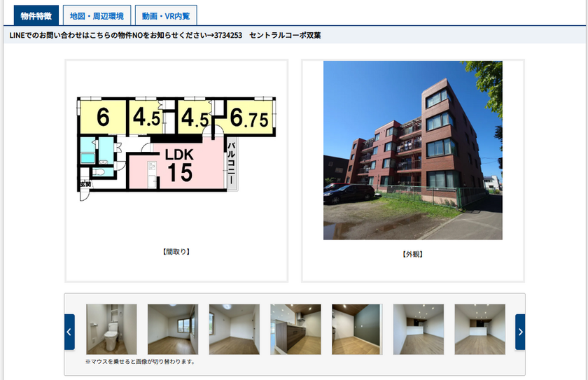Click the next arrow on the photo carousel
The image size is (588, 380).
pos(520,332)
